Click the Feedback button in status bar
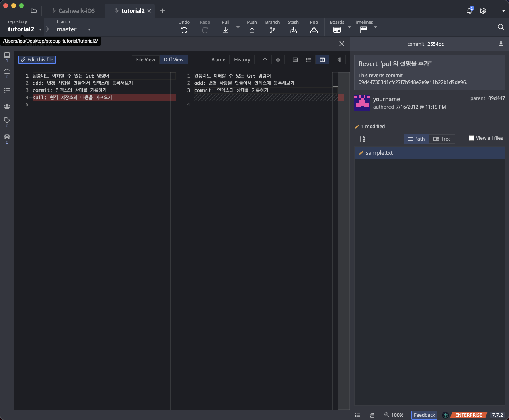The height and width of the screenshot is (420, 509). point(424,415)
